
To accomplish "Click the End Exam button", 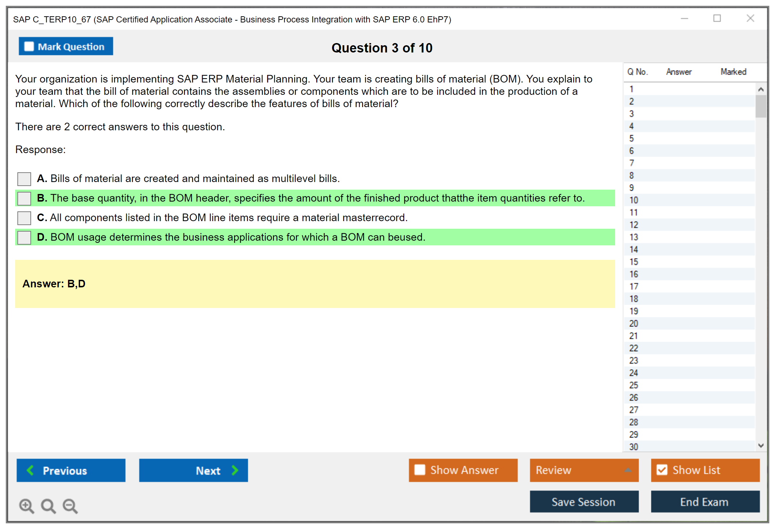I will coord(705,502).
